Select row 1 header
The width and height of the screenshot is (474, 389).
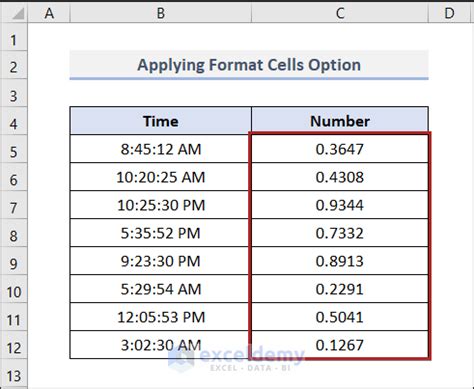click(14, 37)
